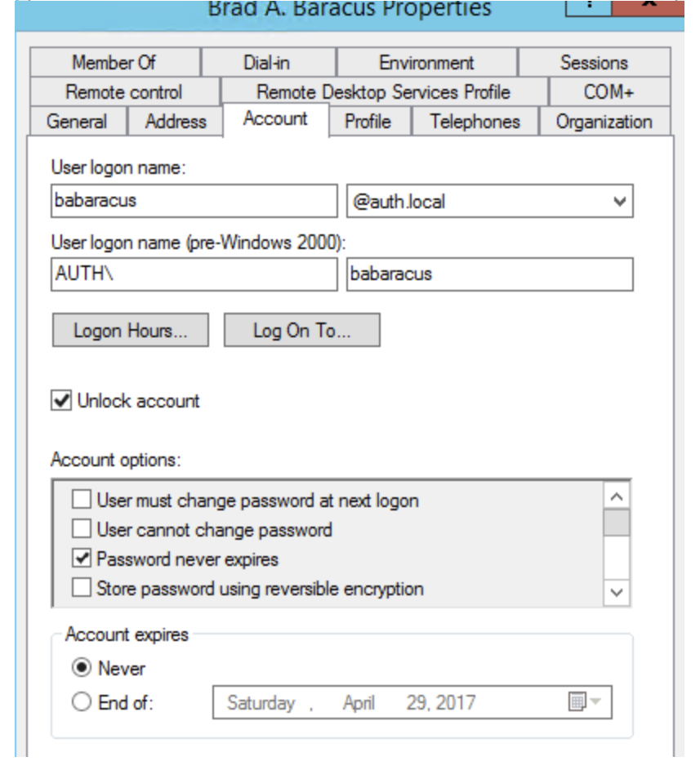The height and width of the screenshot is (770, 700).
Task: Switch to the Member Of tab
Action: pyautogui.click(x=114, y=62)
